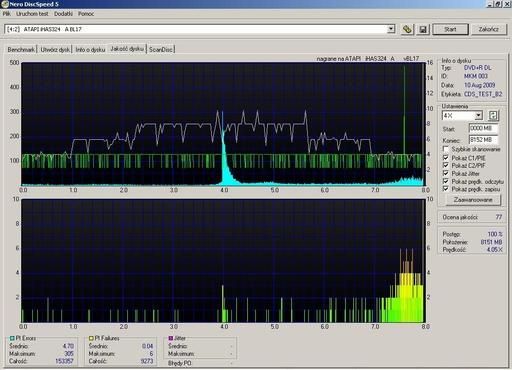Click the disc type DVD+R DL

coord(477,68)
